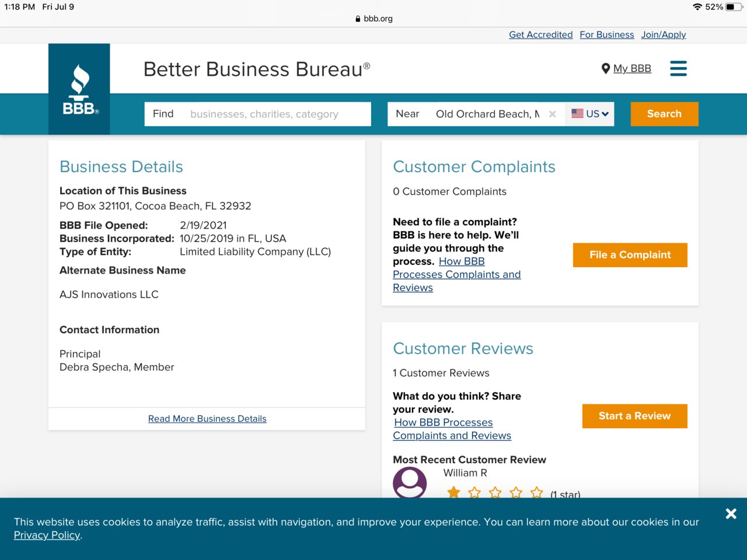Select the text AJS Innovations LLC
The height and width of the screenshot is (560, 747).
pyautogui.click(x=109, y=295)
